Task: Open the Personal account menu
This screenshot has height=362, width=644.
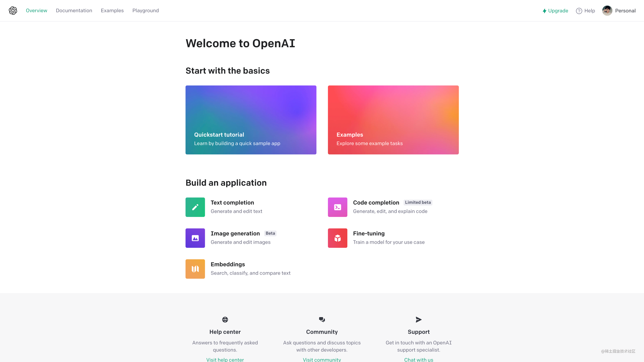Action: pos(625,11)
